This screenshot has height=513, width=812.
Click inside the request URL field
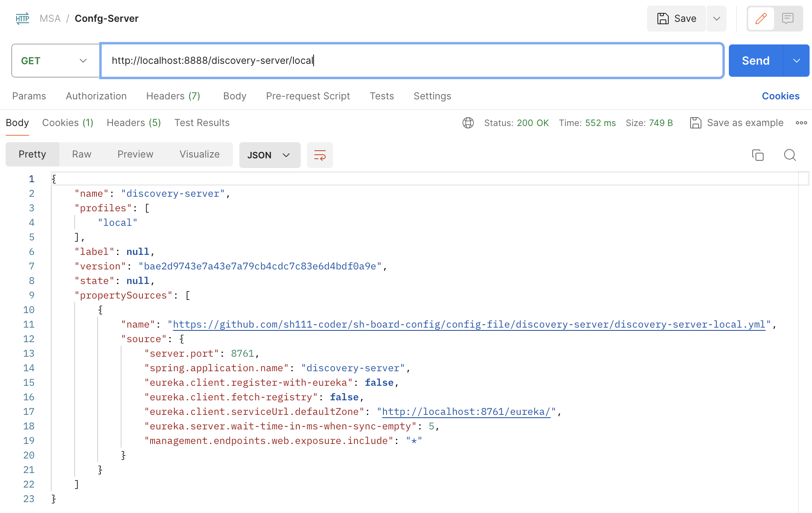(x=412, y=61)
